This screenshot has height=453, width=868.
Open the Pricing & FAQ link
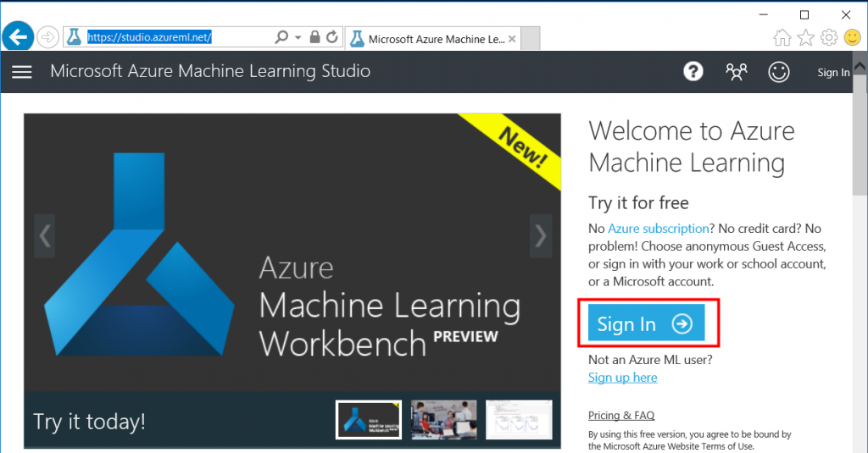click(621, 416)
